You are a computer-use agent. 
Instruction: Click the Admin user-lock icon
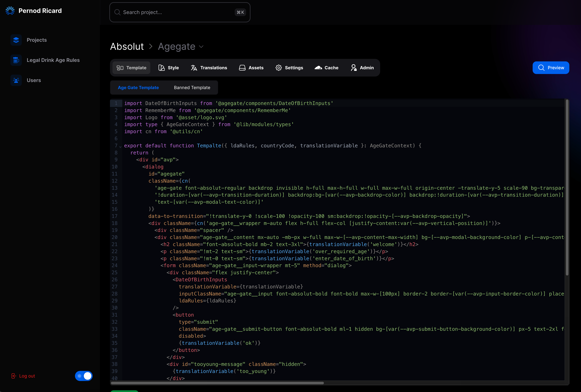[354, 68]
